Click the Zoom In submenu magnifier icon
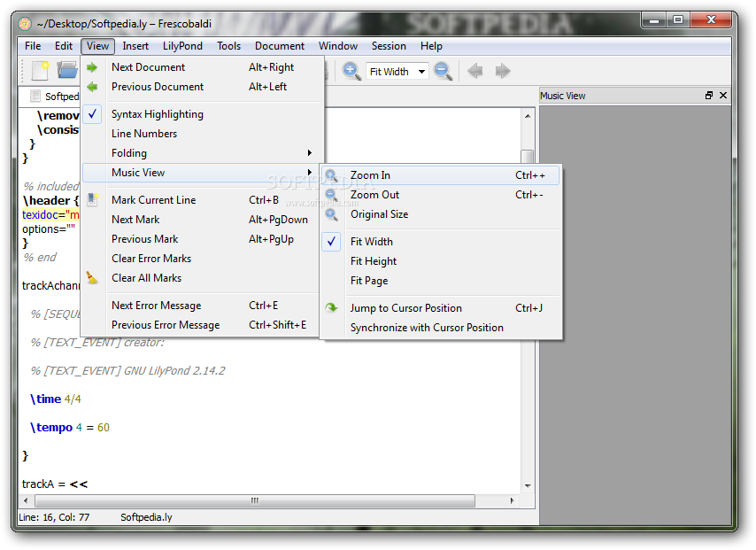756x550 pixels. [331, 175]
